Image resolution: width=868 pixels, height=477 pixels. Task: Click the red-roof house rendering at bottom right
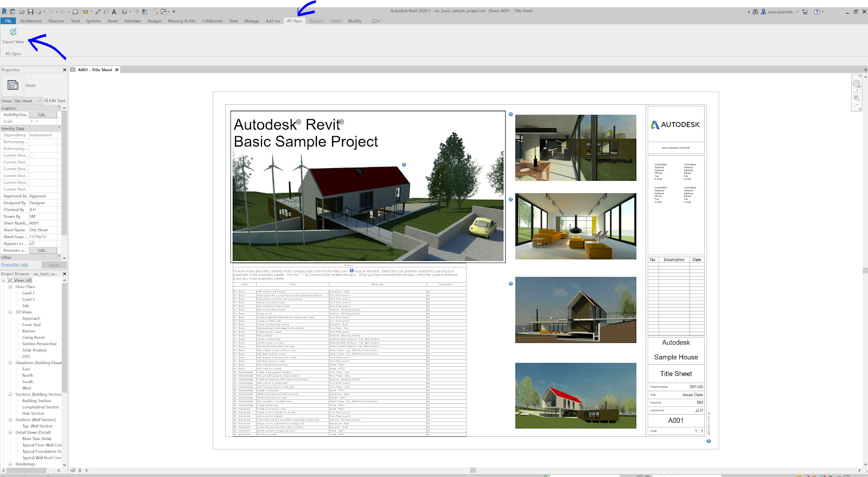click(x=576, y=396)
